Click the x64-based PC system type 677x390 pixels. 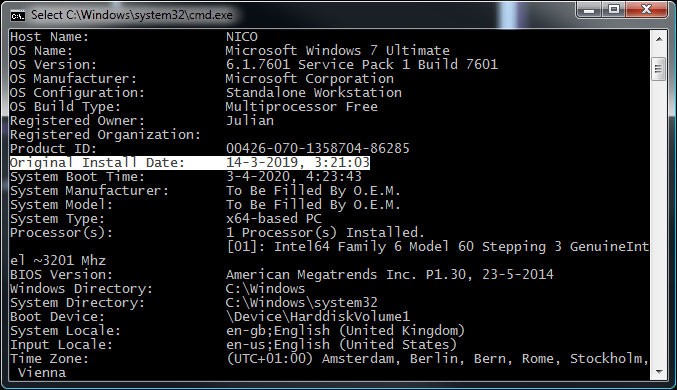[274, 219]
